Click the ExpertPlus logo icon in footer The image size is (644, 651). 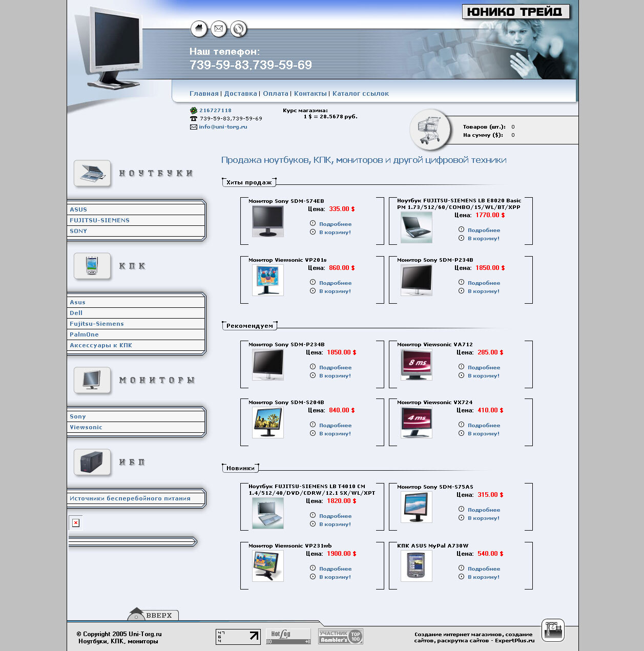pos(553,630)
